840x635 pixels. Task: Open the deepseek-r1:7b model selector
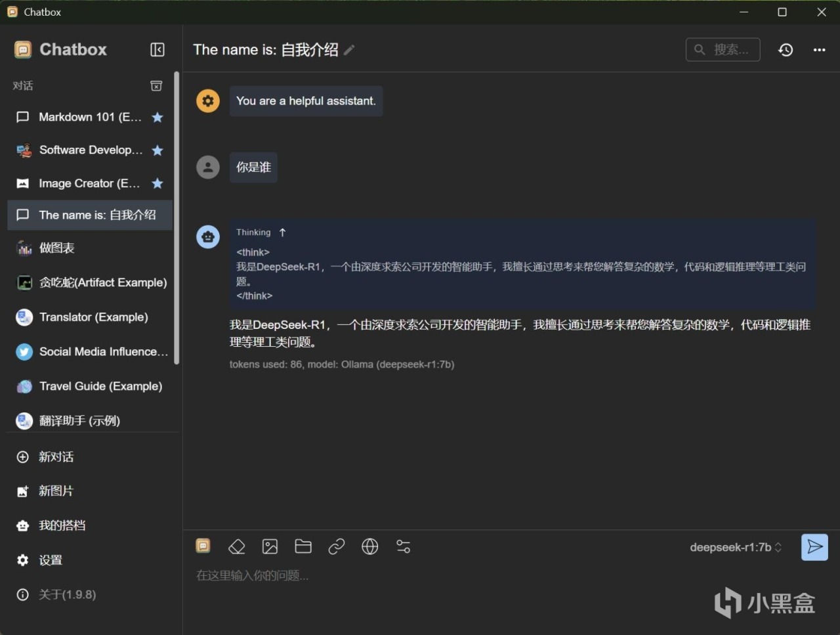(x=736, y=547)
